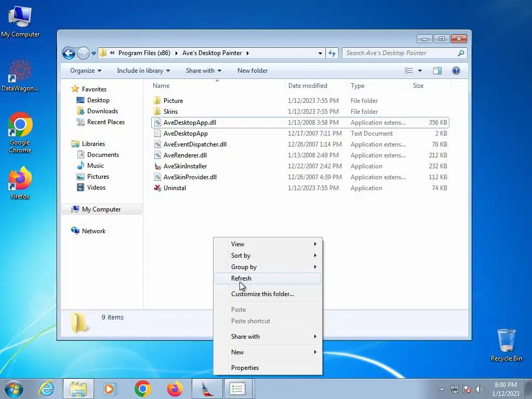Choose Customize this folder from context menu
532x399 pixels.
[268, 294]
